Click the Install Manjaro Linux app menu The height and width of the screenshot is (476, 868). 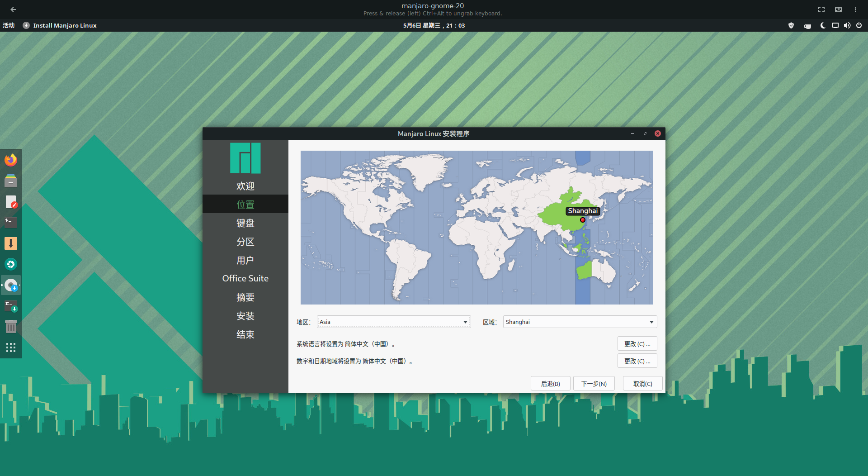click(x=60, y=25)
